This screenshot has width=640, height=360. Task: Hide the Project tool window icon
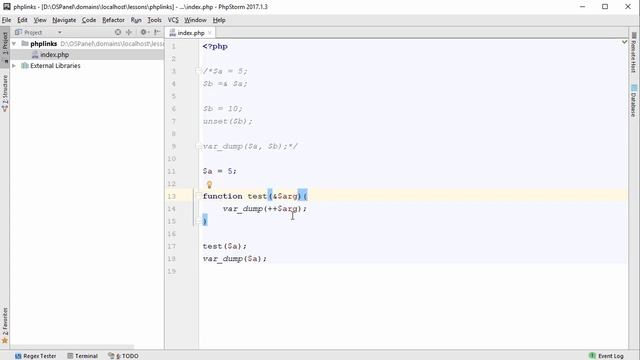coord(157,32)
